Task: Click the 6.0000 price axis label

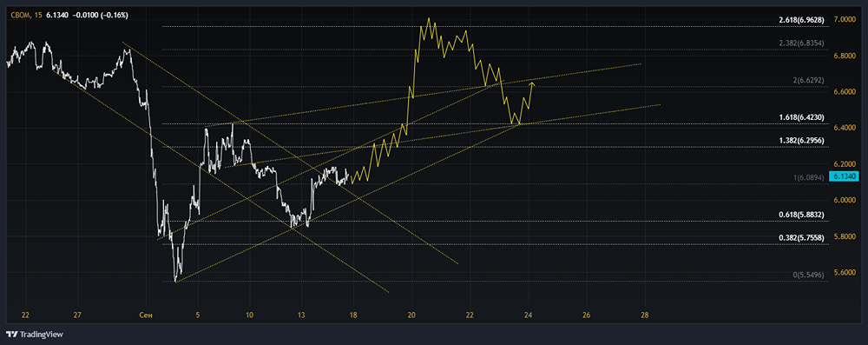Action: click(x=845, y=200)
